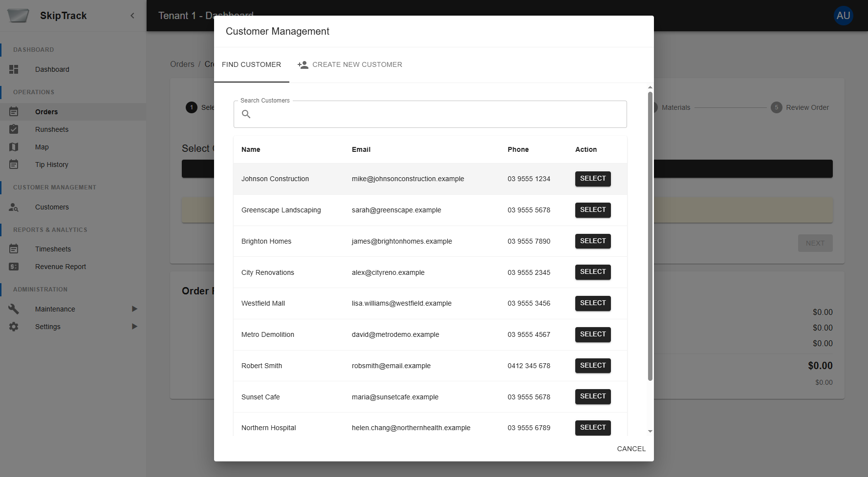Open Runsheets via the checkmark icon
This screenshot has width=868, height=477.
click(x=14, y=129)
